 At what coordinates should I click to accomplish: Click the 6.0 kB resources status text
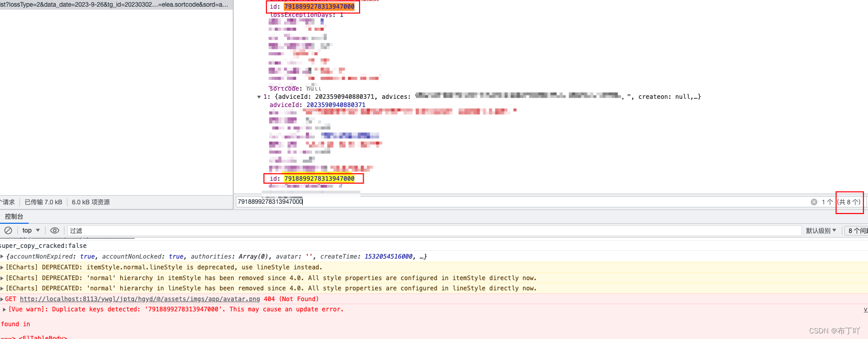tap(91, 202)
